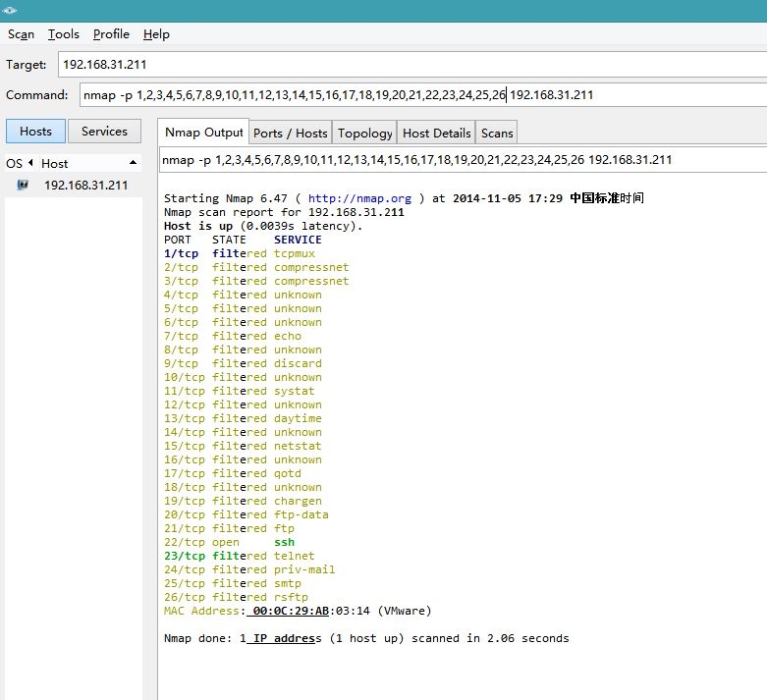
Task: Click the '11/tcp filtered systat' line
Action: coord(240,391)
